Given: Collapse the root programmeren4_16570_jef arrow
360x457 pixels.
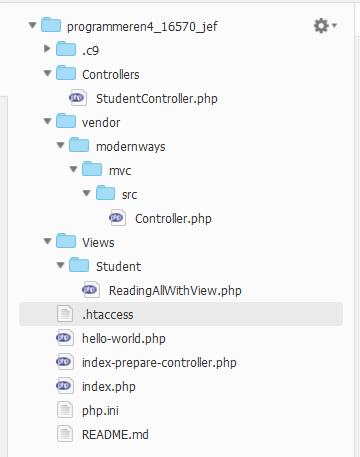Looking at the screenshot, I should pos(32,25).
